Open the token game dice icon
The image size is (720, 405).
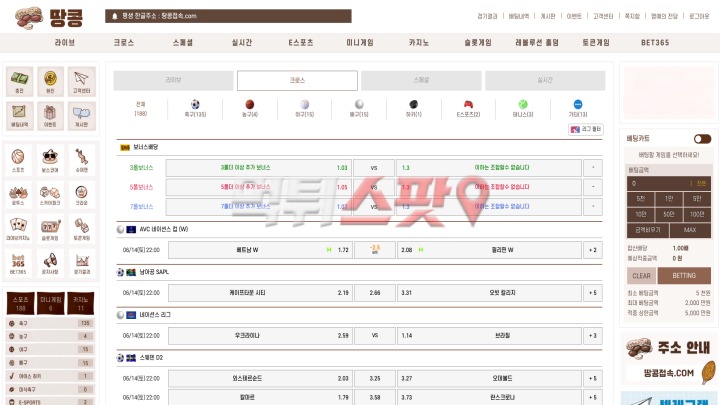(82, 228)
